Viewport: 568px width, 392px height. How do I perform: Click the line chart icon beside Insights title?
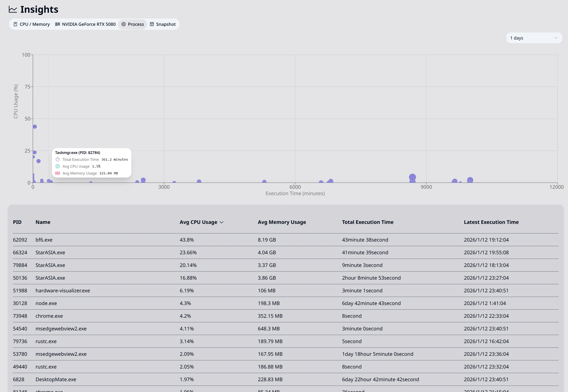(12, 9)
